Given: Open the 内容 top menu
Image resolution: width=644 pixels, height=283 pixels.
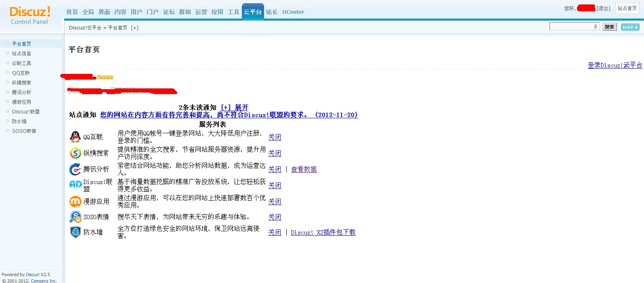Looking at the screenshot, I should tap(121, 12).
